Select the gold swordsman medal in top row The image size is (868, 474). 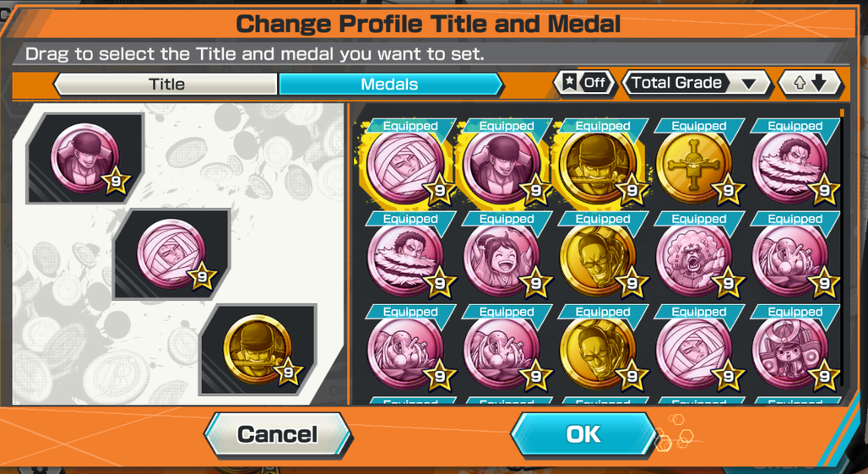point(597,166)
